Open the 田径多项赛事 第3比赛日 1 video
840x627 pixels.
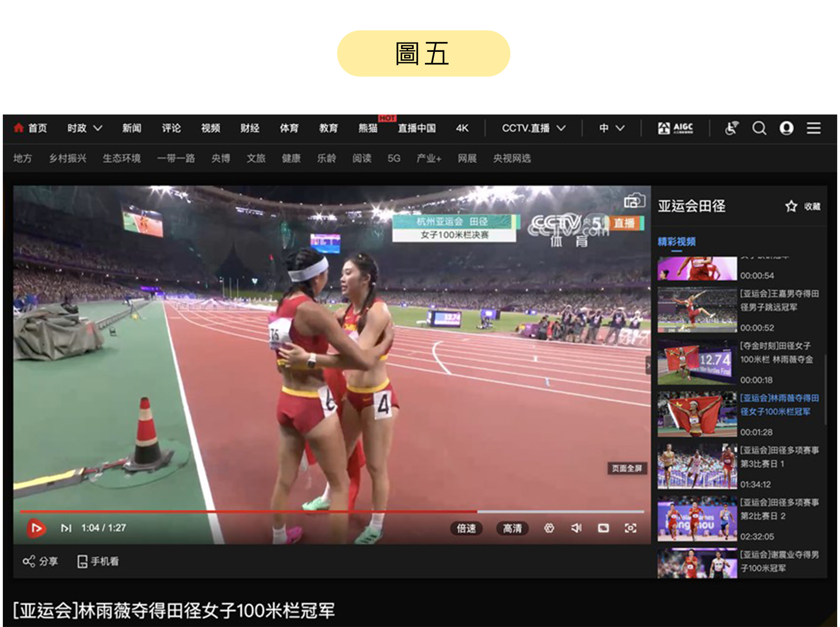click(739, 466)
